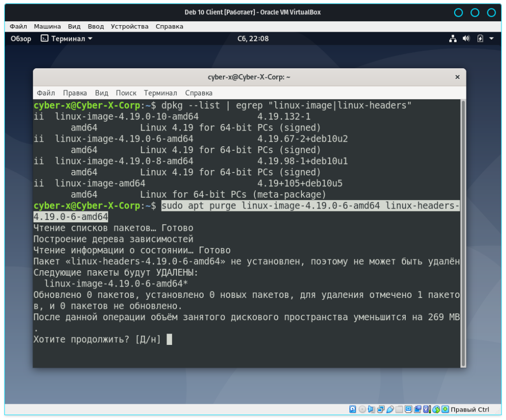506x420 pixels.
Task: Open the Поиск menu in terminal
Action: click(x=126, y=93)
